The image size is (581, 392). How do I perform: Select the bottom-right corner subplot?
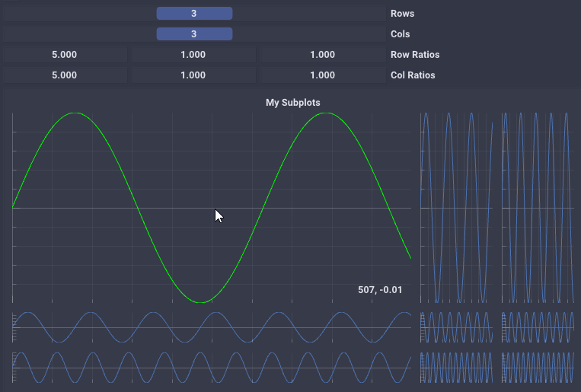(538, 368)
